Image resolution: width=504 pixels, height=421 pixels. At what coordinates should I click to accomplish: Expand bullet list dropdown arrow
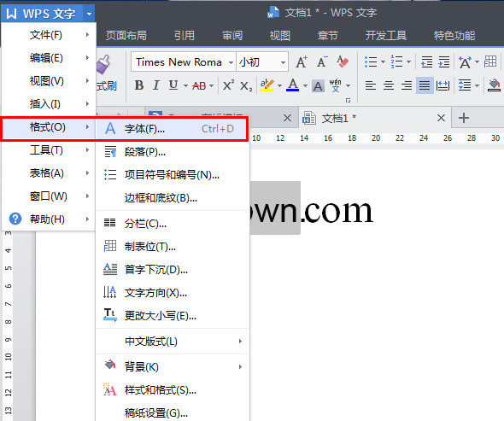pyautogui.click(x=383, y=61)
